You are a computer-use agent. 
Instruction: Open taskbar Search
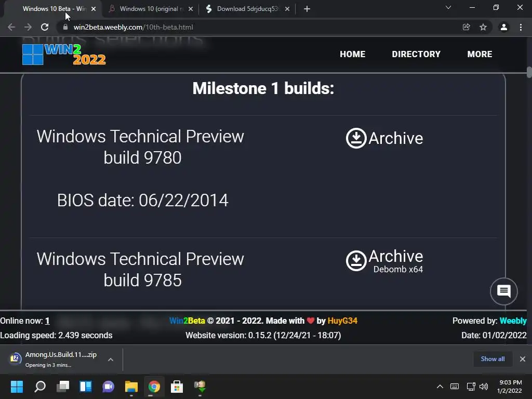point(40,387)
